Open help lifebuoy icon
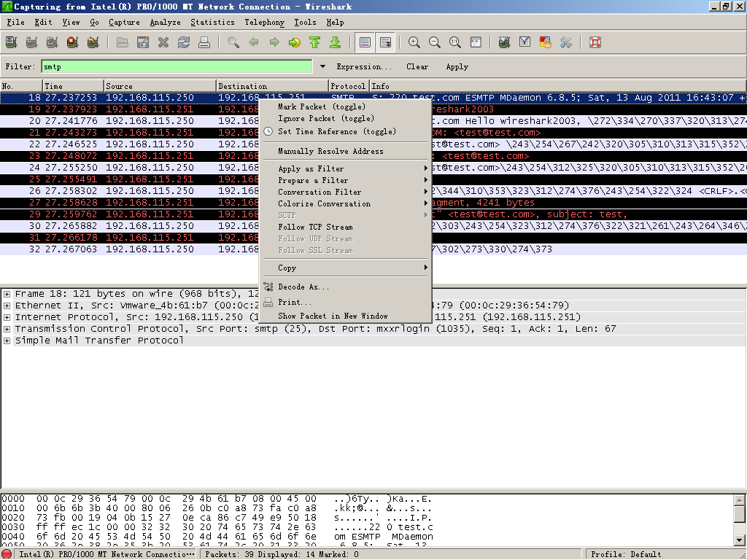Viewport: 747px width, 560px height. point(595,42)
